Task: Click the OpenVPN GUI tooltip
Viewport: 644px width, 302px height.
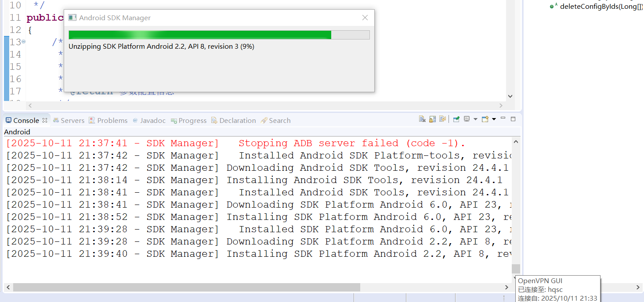Action: pyautogui.click(x=558, y=289)
